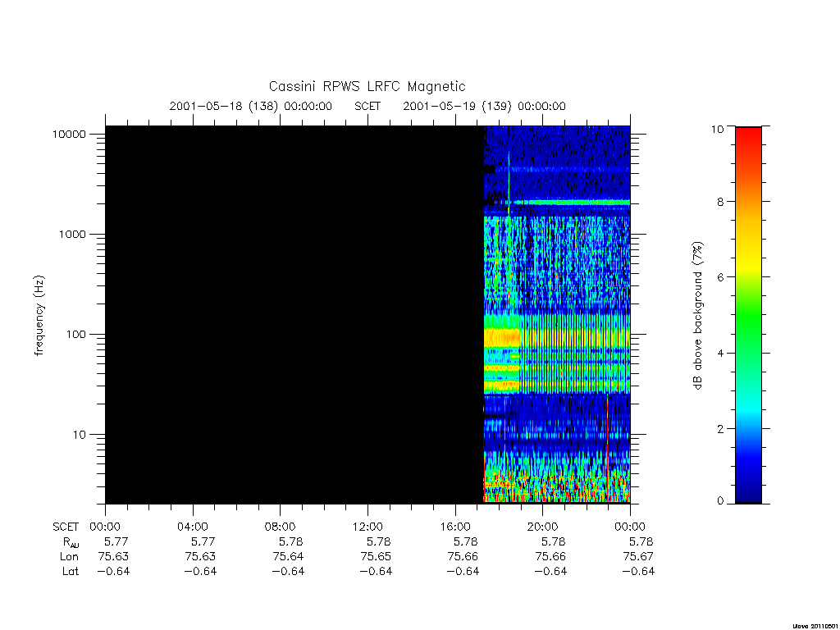Click the 04:00 SCET time label
Screen dimensions: 840x630
click(193, 527)
